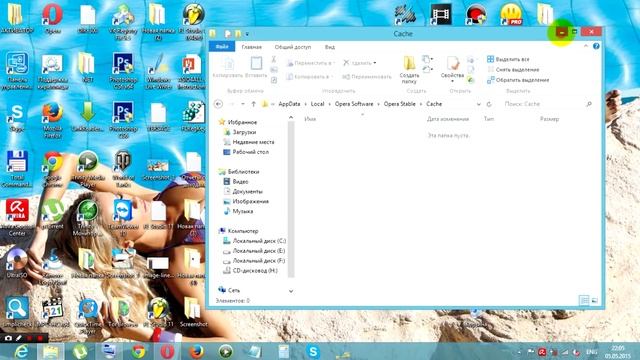Click Opera Stable in the address path

coord(399,104)
